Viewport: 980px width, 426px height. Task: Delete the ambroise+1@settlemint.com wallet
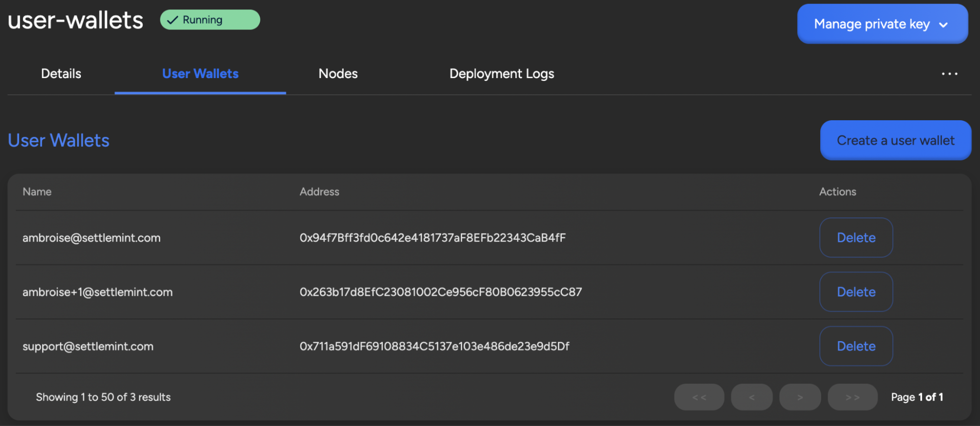(x=856, y=292)
